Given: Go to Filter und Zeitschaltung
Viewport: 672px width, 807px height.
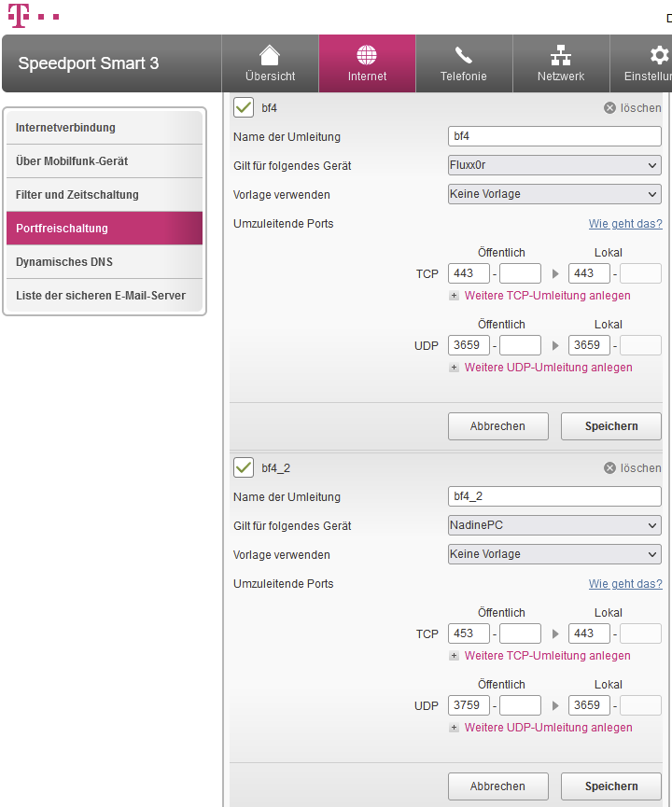Looking at the screenshot, I should (x=105, y=195).
